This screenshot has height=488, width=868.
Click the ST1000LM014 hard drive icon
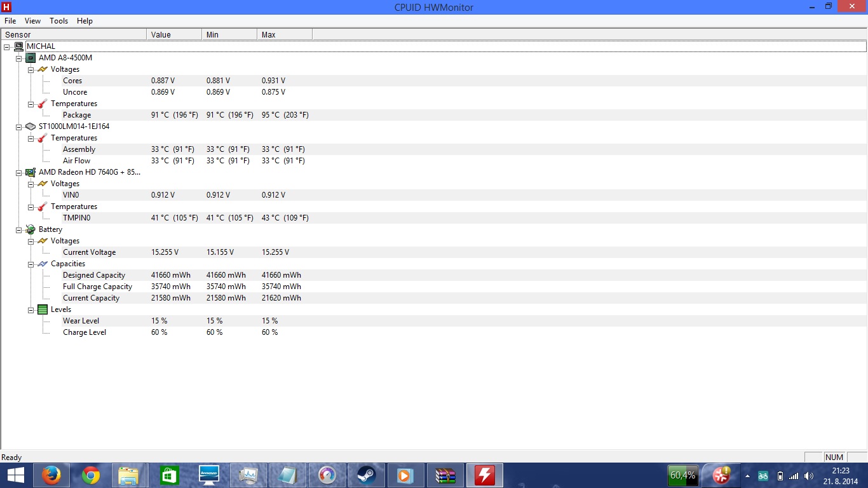pos(31,126)
